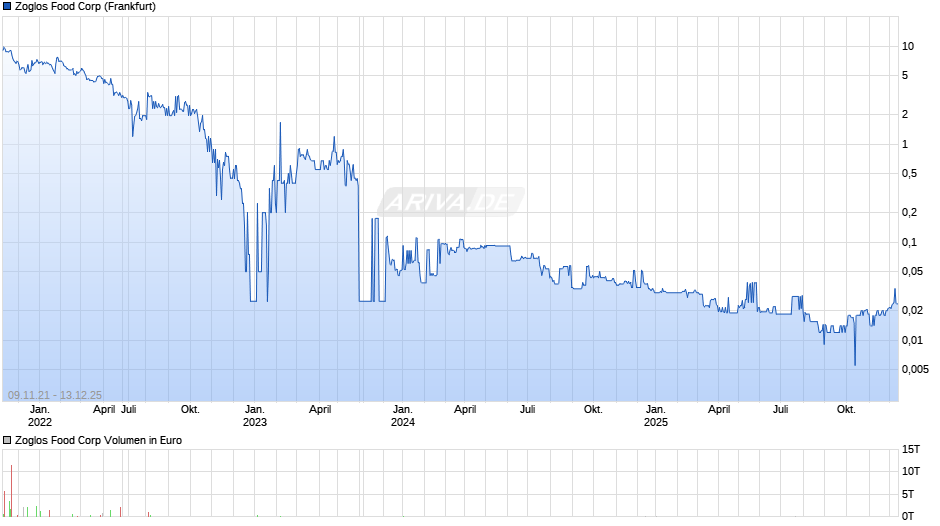This screenshot has width=940, height=526.
Task: Click the 'Jan. 2025' time axis label
Action: point(655,416)
